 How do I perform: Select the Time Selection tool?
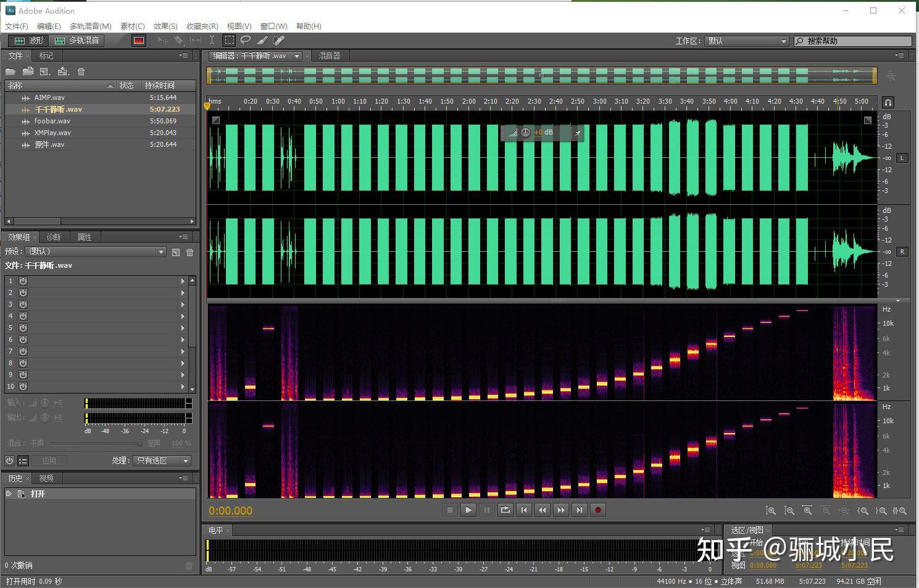[x=212, y=40]
